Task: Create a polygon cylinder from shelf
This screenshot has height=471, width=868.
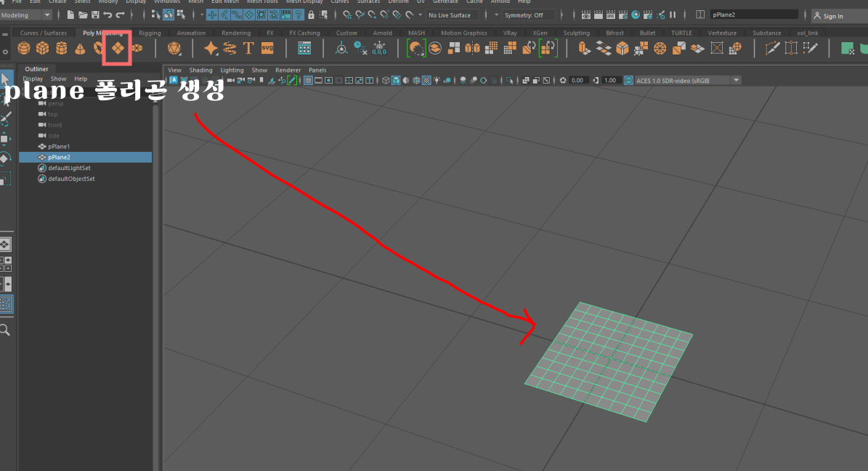Action: [62, 49]
